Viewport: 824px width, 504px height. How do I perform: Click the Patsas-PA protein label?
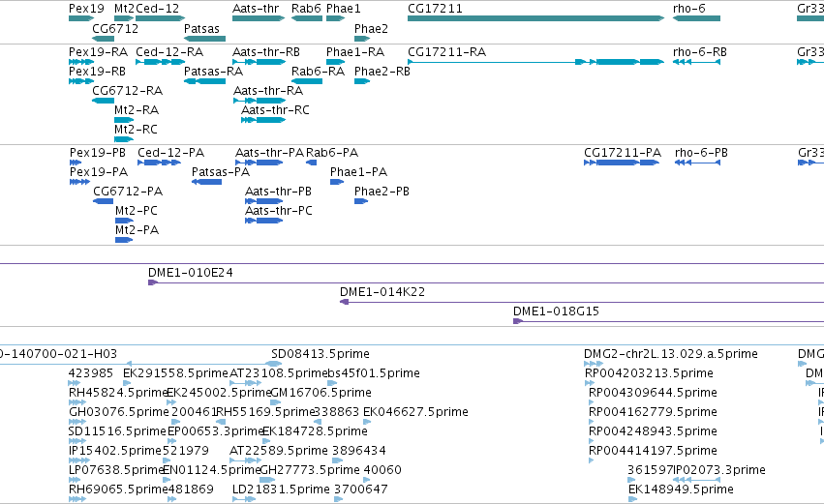(x=221, y=172)
